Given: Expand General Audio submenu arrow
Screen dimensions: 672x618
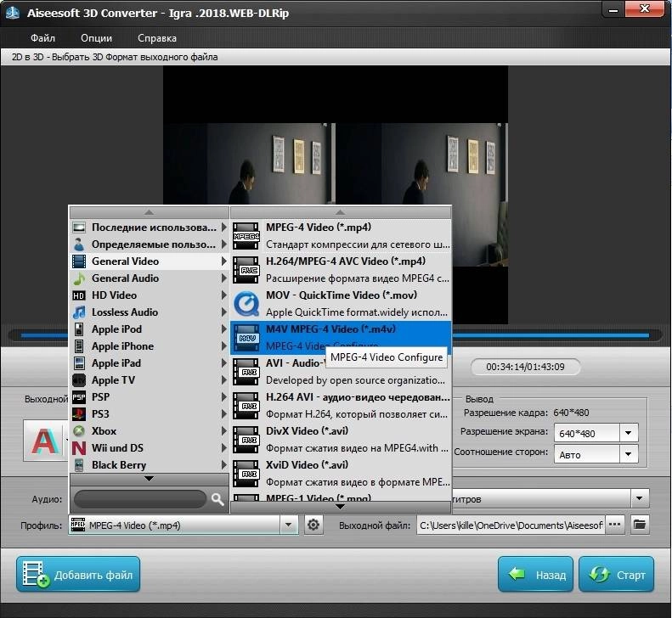Looking at the screenshot, I should click(x=223, y=278).
